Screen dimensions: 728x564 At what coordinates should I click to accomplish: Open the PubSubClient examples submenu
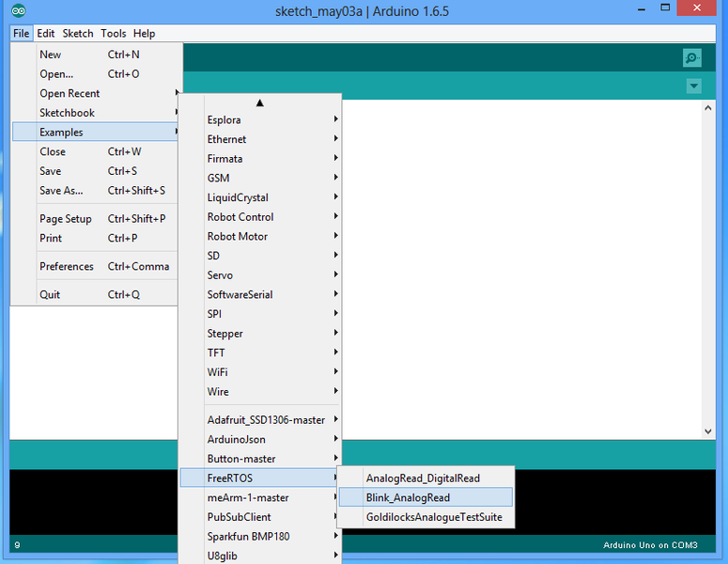coord(260,517)
